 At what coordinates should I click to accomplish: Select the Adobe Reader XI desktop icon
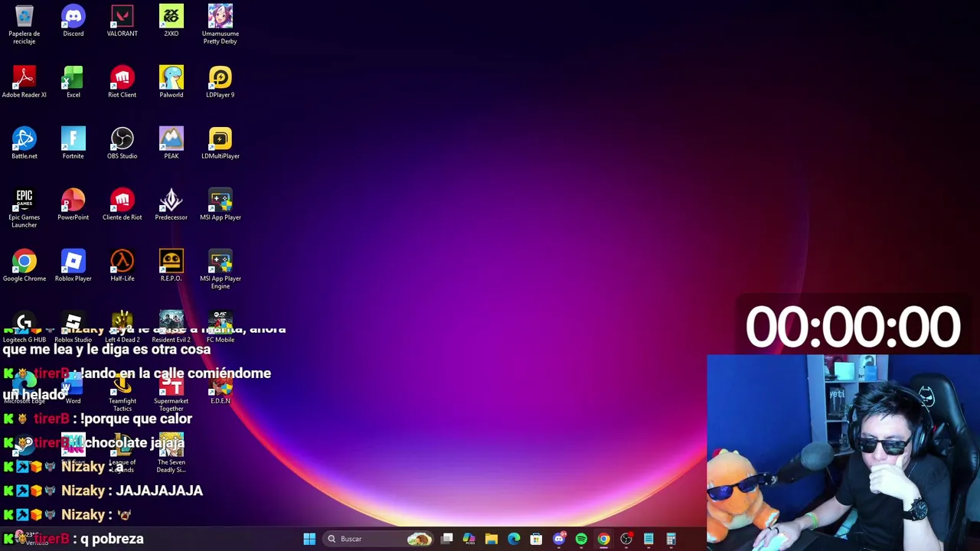point(24,82)
